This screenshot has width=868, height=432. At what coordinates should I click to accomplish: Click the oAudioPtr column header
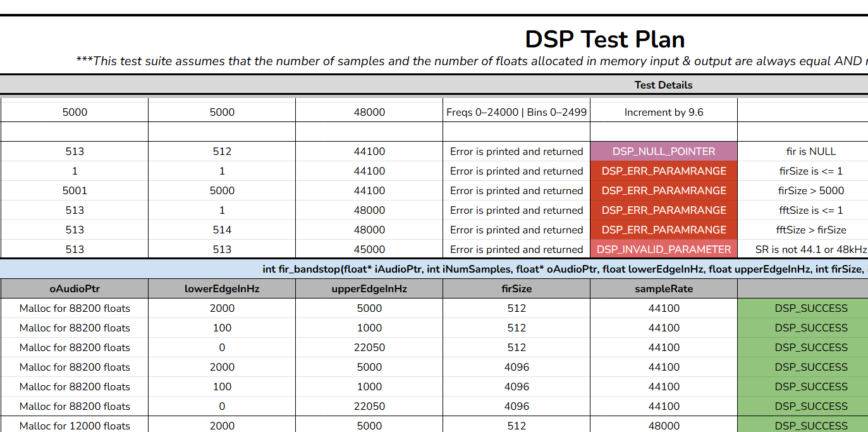(x=75, y=288)
